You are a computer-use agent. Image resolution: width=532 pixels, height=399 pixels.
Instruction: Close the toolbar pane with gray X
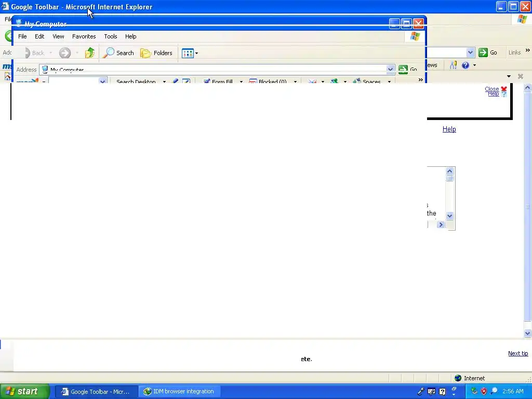[521, 76]
